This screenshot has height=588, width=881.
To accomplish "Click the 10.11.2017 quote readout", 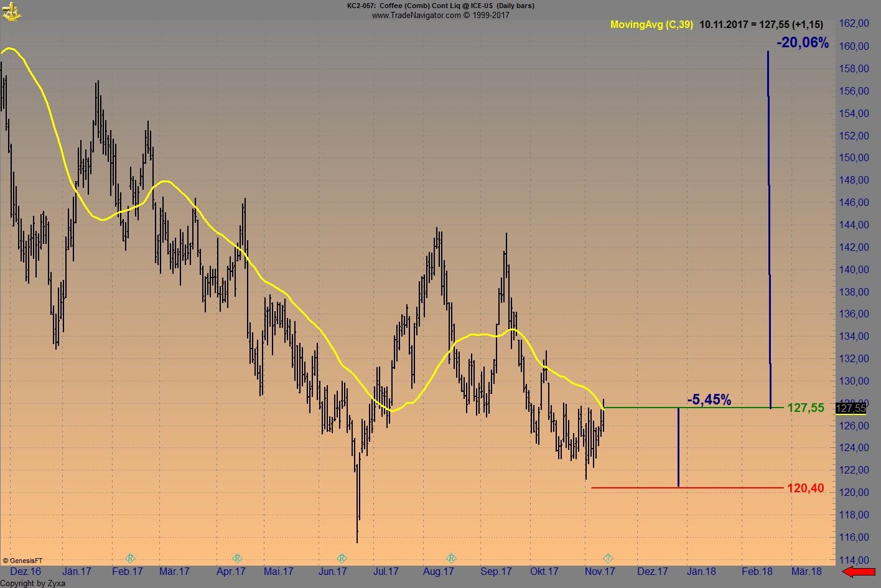I will pos(761,25).
